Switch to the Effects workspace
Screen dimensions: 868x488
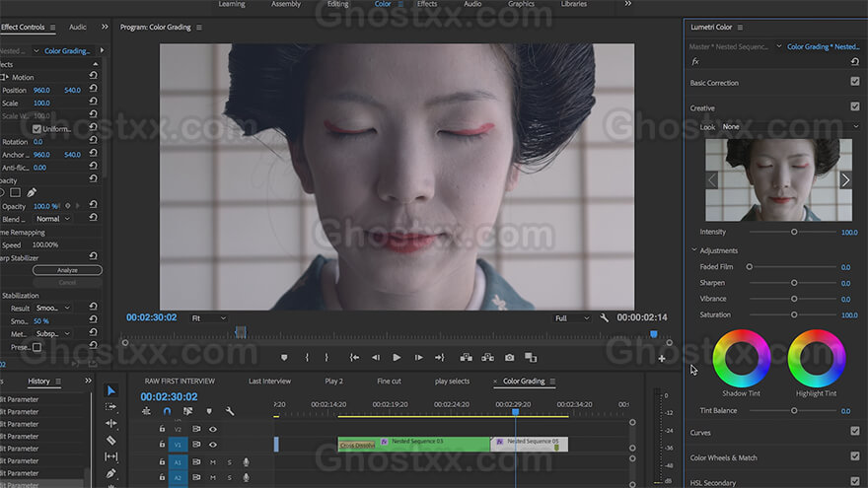click(x=427, y=4)
